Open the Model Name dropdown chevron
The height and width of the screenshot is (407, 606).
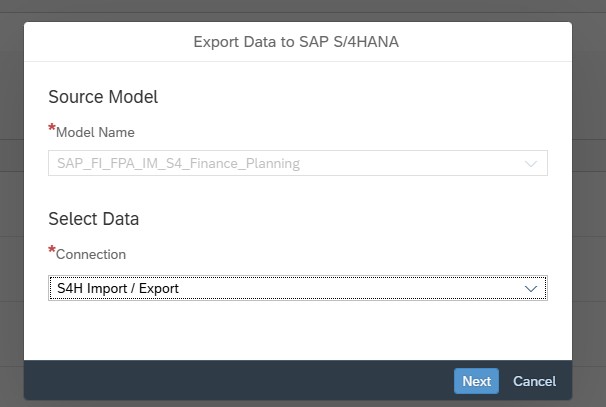[531, 163]
